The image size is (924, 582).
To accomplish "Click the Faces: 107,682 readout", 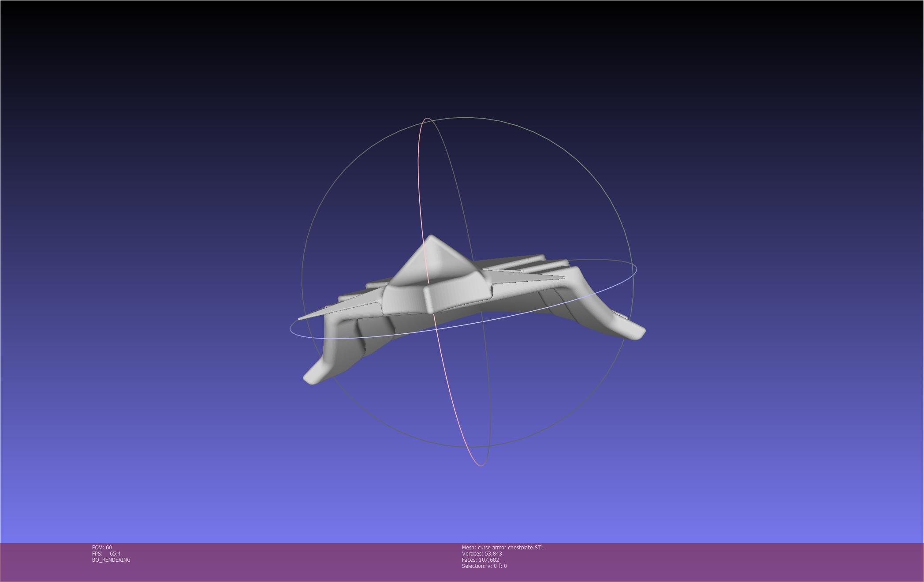I will (481, 560).
